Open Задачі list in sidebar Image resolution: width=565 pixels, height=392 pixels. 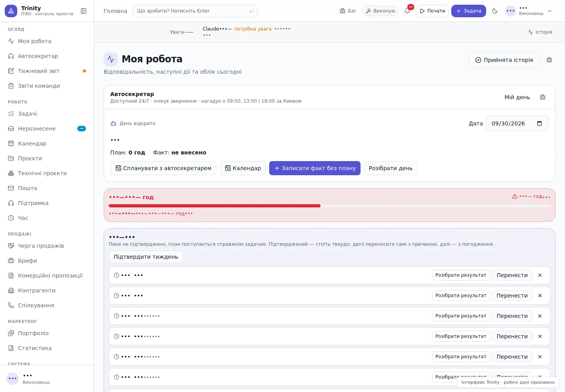click(x=47, y=114)
